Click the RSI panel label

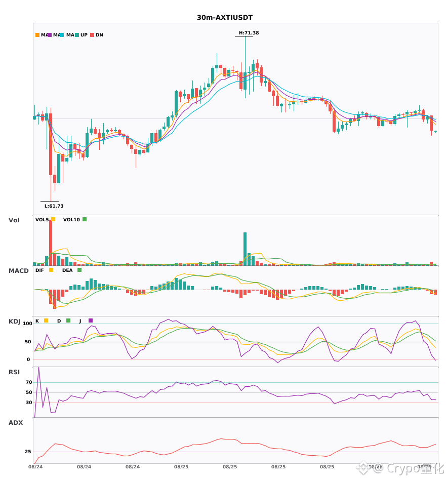[14, 372]
